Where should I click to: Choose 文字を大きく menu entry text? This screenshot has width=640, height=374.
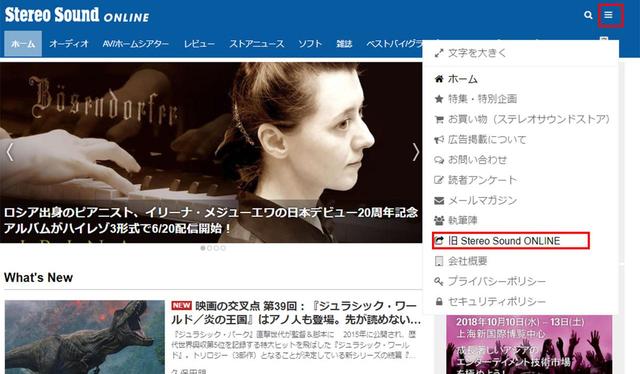(477, 53)
